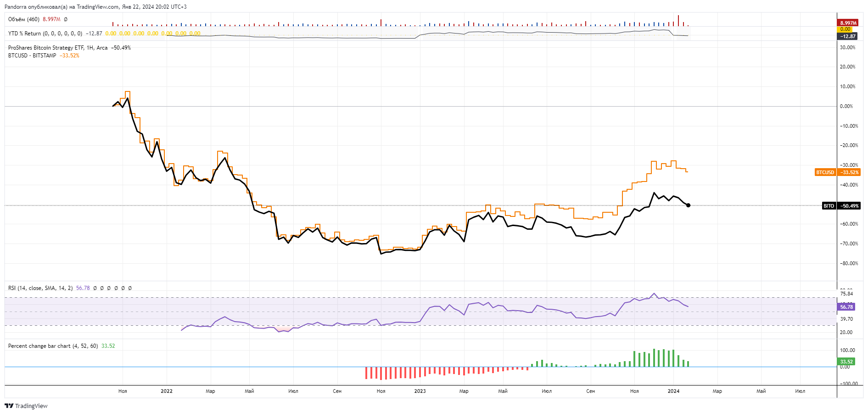Click the purple 56.78 value in the RSI legend
Screen dimensions: 868x414
click(83, 288)
